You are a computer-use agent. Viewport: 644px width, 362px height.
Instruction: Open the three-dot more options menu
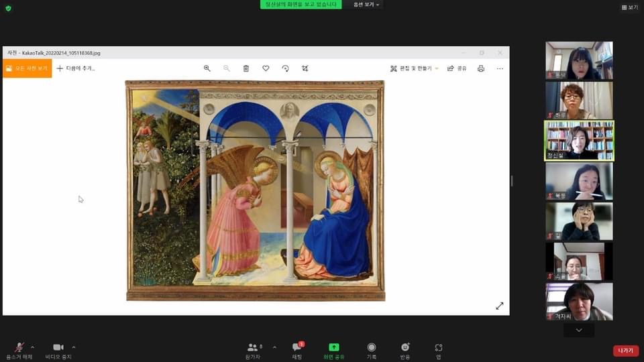pyautogui.click(x=500, y=68)
